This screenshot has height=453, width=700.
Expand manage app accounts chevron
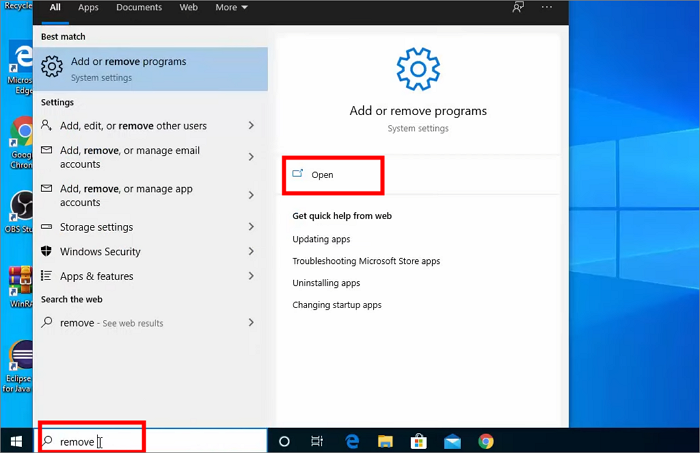click(x=251, y=195)
